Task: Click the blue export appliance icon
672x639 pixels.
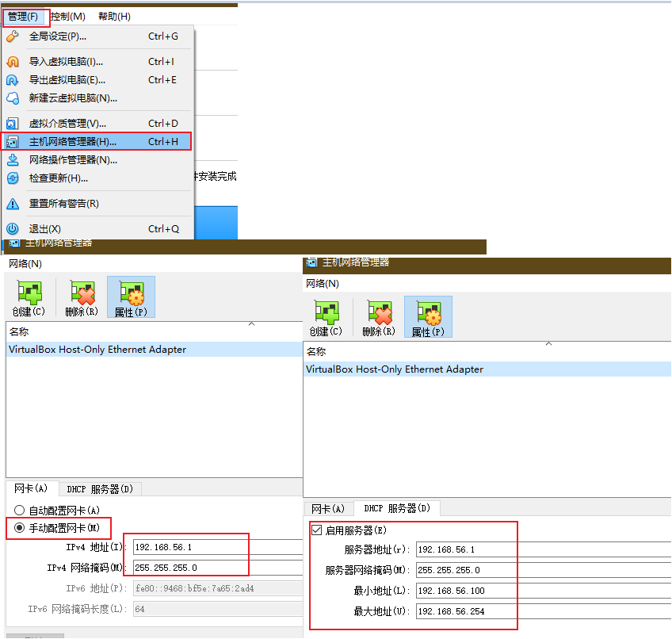Action: click(13, 80)
